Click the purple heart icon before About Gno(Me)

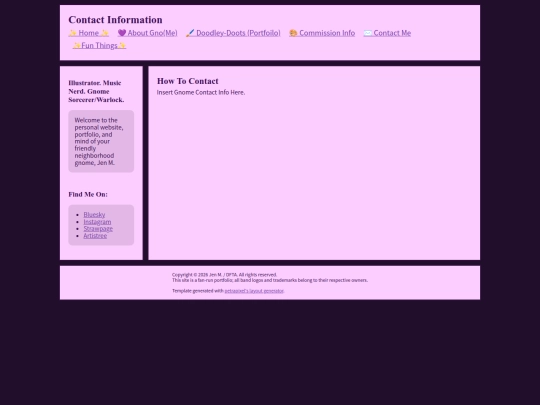(x=122, y=33)
